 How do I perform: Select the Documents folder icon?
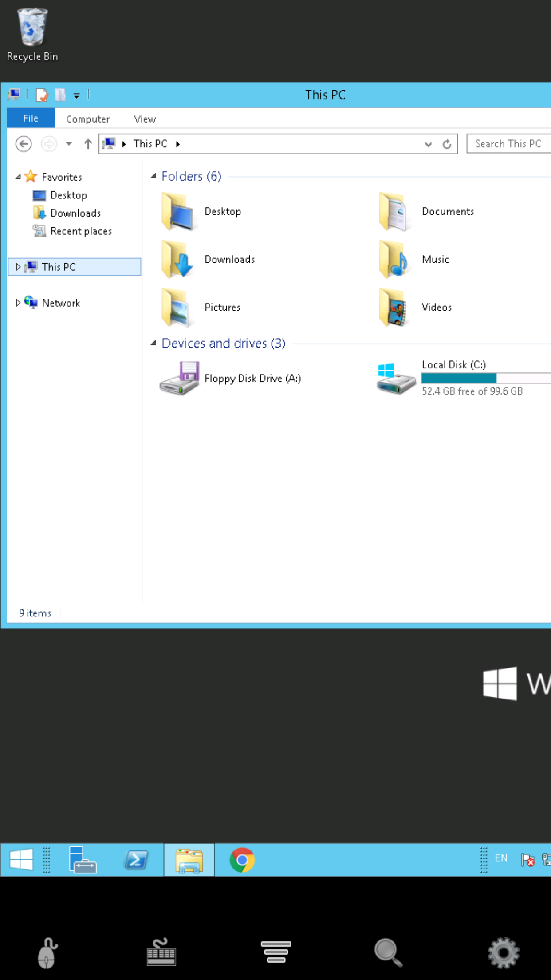pyautogui.click(x=395, y=212)
